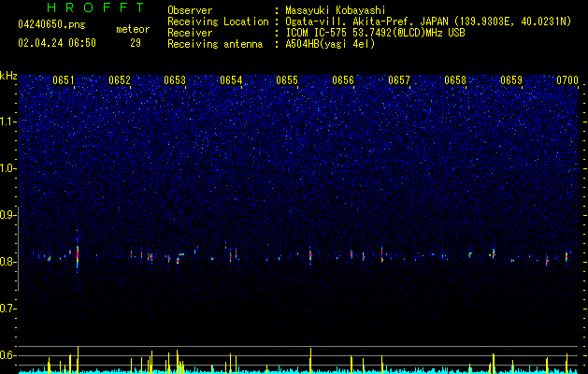588x374 pixels.
Task: Click the 0654 time marker
Action: [x=231, y=80]
